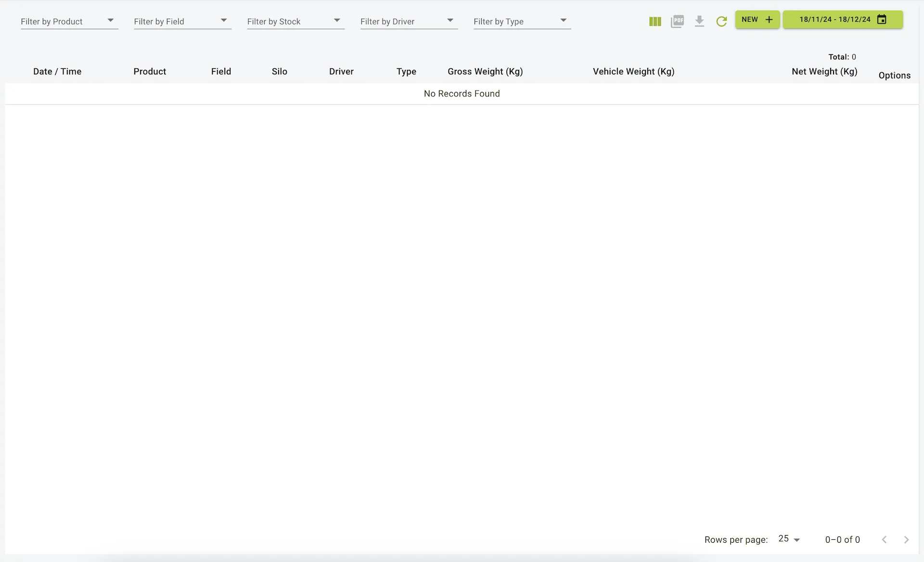924x562 pixels.
Task: Expand the Filter by Field dropdown
Action: [x=182, y=21]
